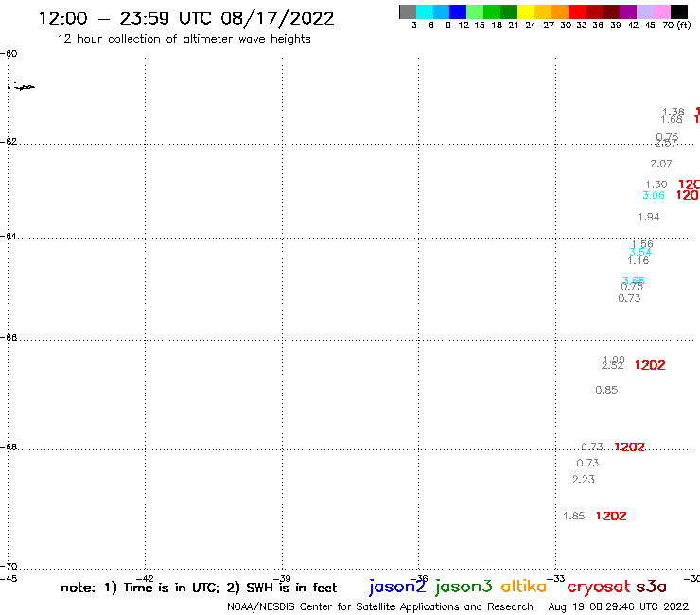Click the timestamp 'Aug 19 08:29:46 UTC 2022'
This screenshot has height=615, width=700.
pyautogui.click(x=619, y=606)
